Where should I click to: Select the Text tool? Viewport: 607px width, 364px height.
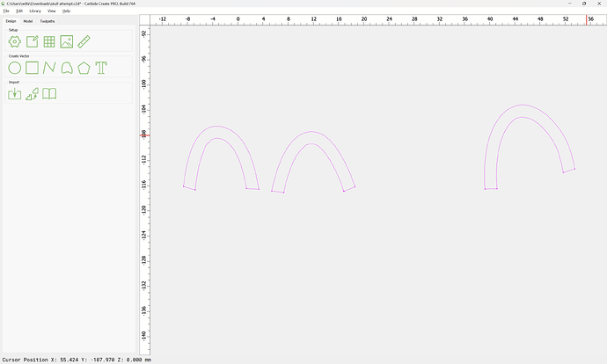pos(101,68)
